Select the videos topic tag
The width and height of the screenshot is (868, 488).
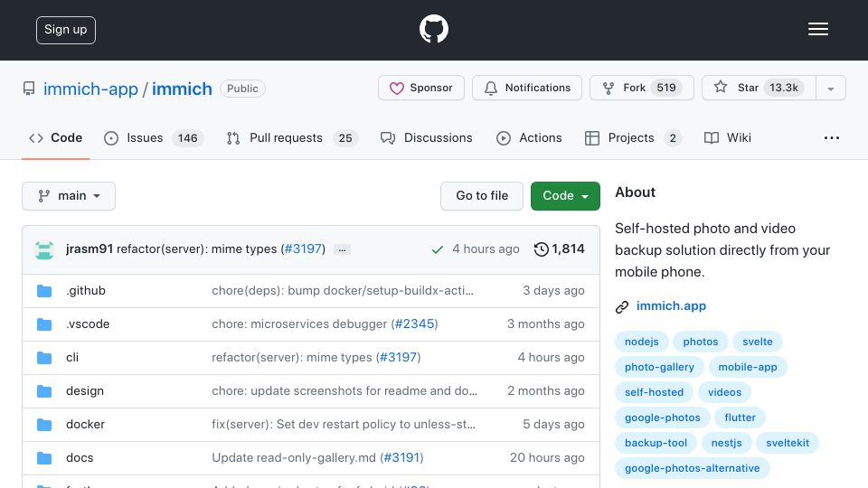coord(724,392)
